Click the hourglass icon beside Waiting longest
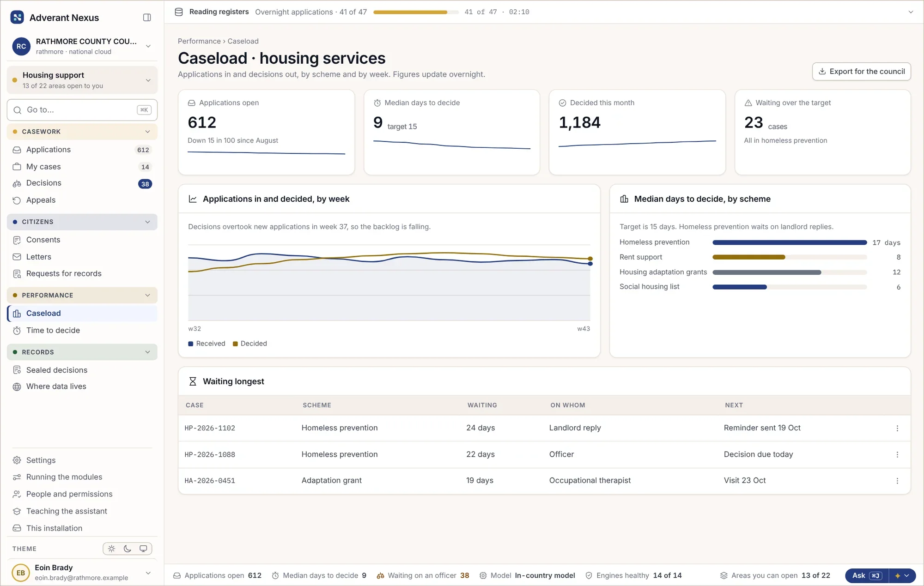The width and height of the screenshot is (924, 586). tap(193, 381)
